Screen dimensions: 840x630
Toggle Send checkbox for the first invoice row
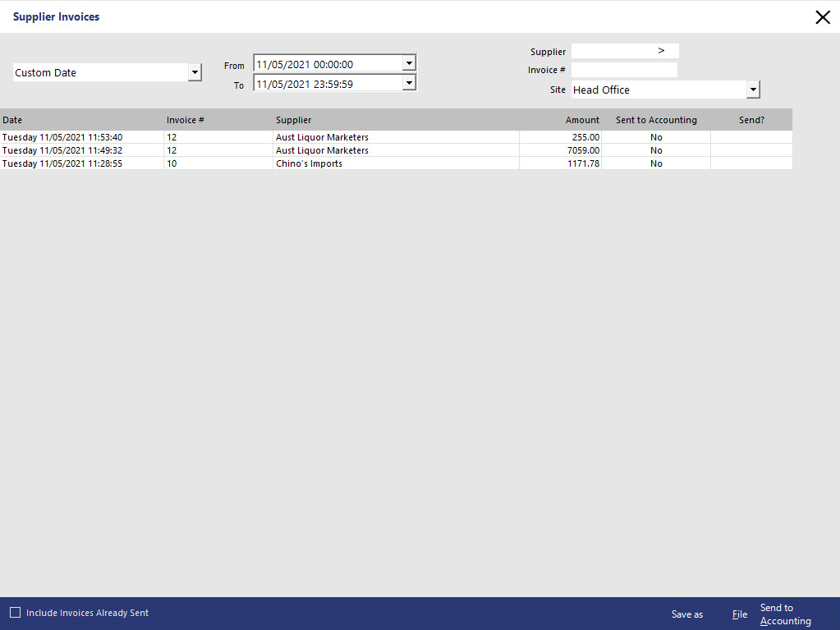pyautogui.click(x=750, y=137)
